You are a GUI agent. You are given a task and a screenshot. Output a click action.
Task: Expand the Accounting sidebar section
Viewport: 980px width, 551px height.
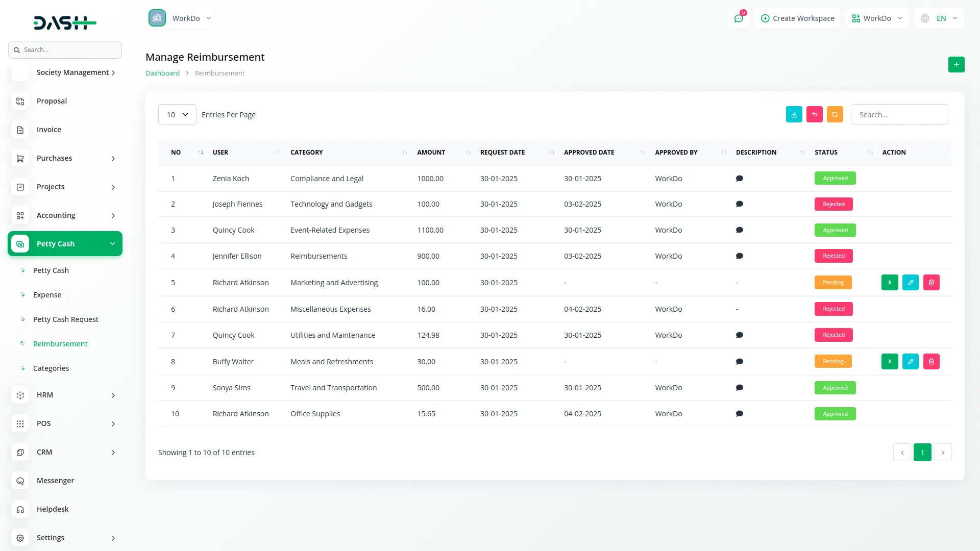65,215
